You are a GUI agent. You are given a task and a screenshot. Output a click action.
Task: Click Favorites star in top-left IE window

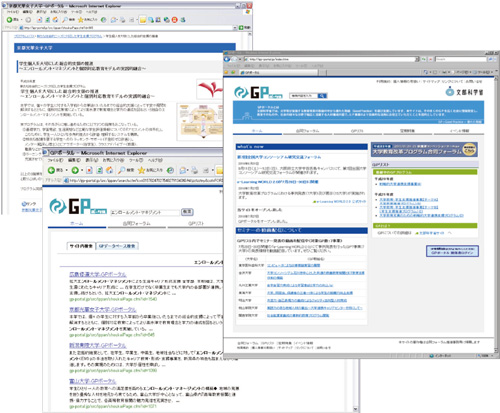tap(81, 20)
